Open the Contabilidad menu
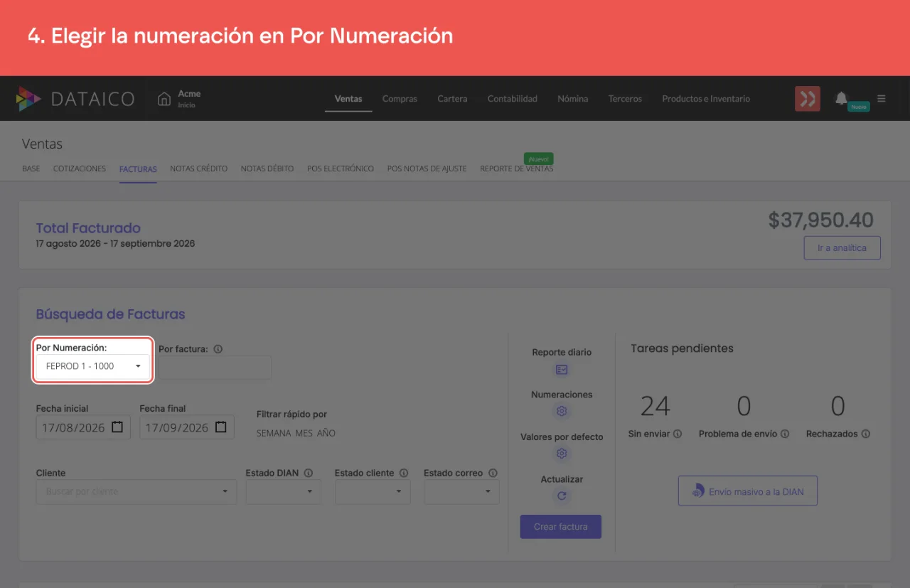 [x=513, y=99]
